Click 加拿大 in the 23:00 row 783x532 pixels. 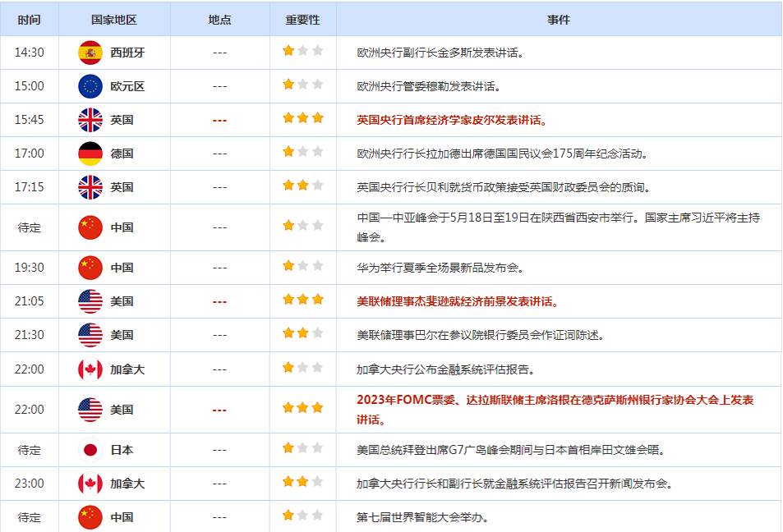127,484
